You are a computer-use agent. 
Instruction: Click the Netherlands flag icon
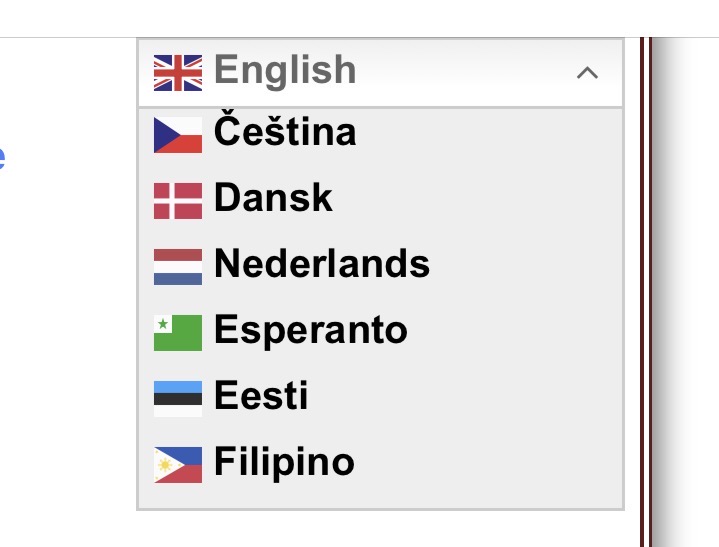pos(177,266)
